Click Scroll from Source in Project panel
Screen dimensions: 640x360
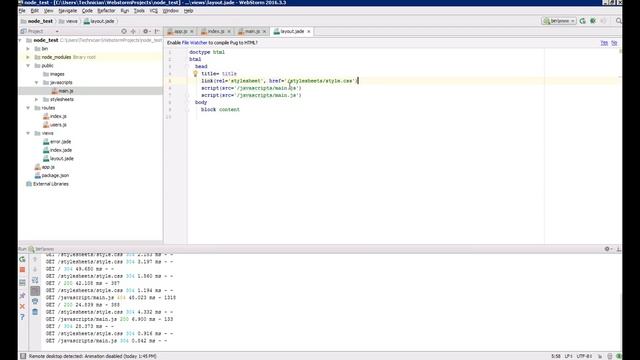tap(124, 31)
